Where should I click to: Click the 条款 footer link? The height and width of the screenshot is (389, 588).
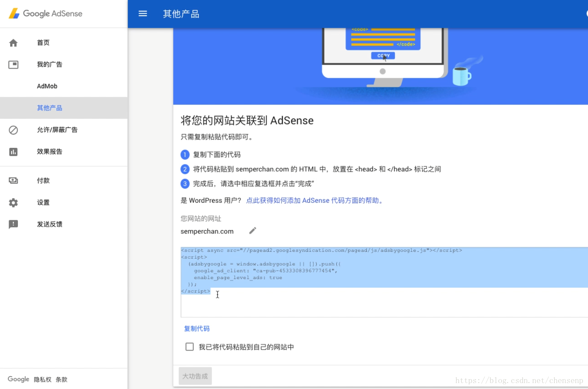pyautogui.click(x=61, y=380)
